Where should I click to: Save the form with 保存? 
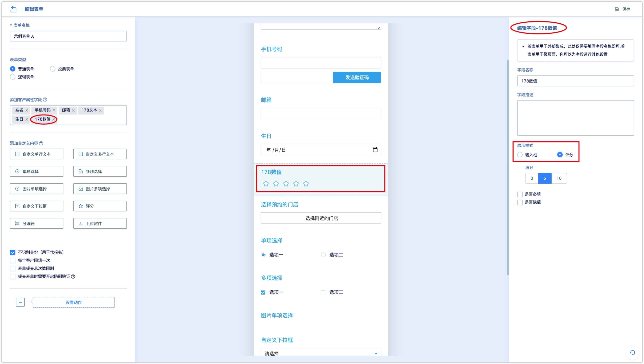coord(622,9)
